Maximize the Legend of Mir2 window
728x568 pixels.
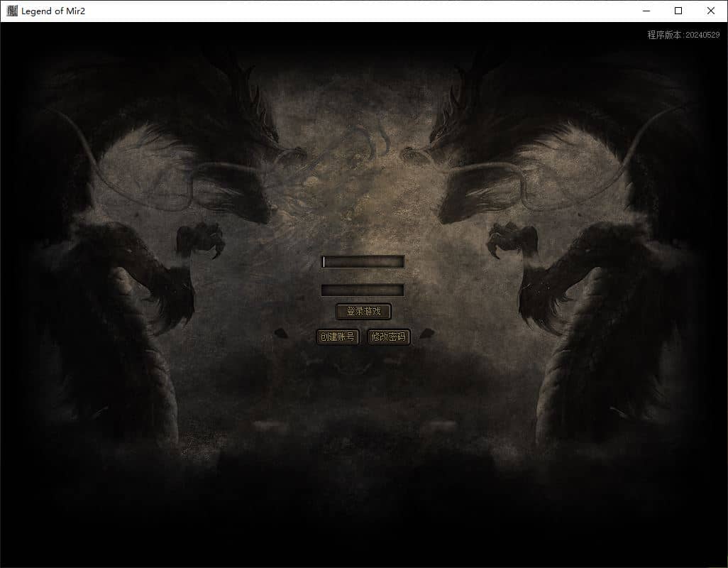point(678,11)
